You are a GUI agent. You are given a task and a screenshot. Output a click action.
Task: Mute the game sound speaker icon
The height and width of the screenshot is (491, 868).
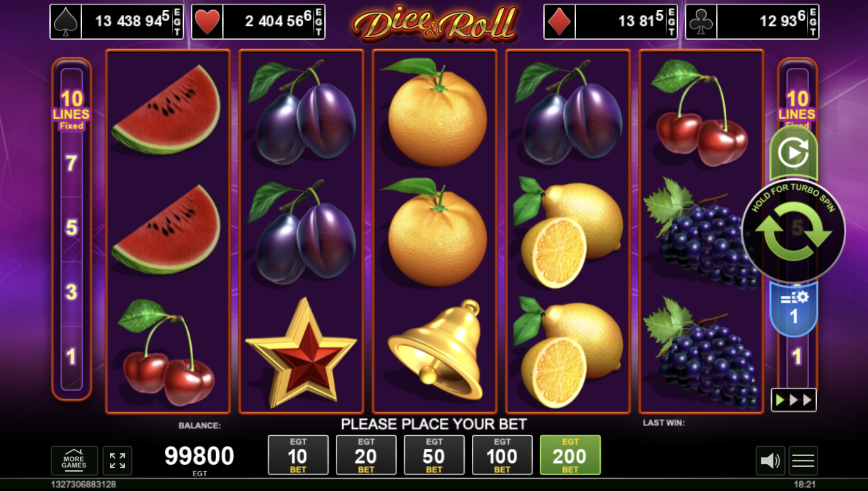770,460
